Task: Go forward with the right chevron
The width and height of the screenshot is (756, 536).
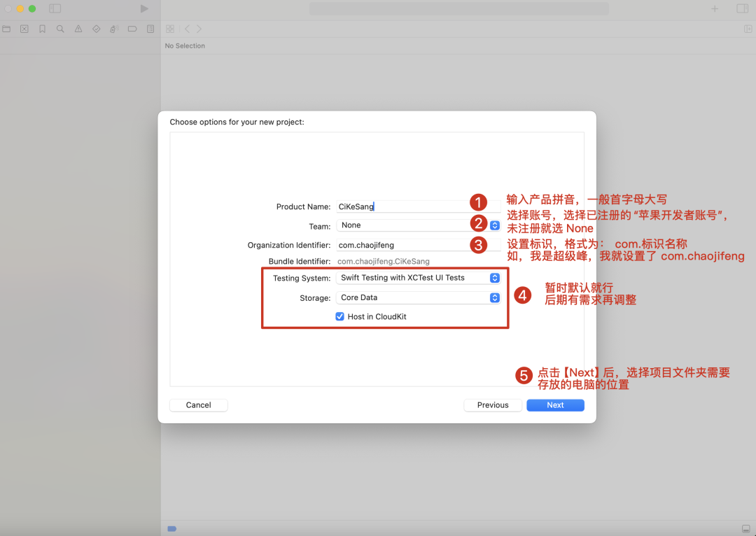Action: 199,29
